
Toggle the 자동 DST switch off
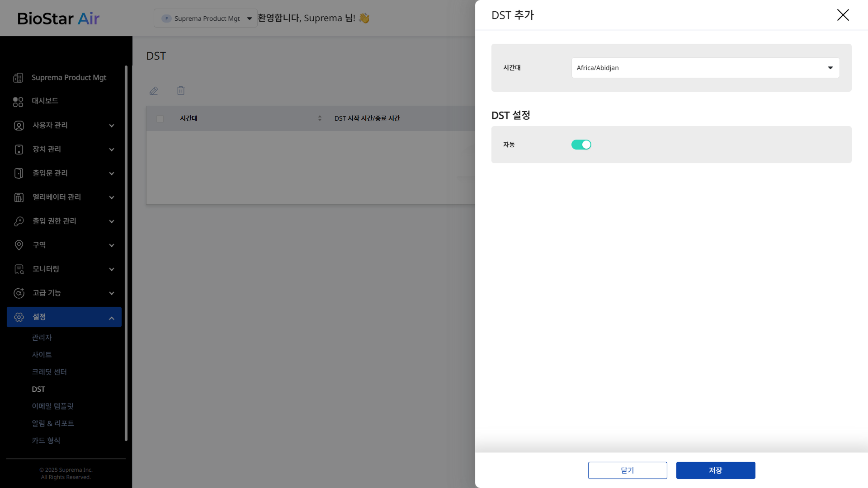[581, 145]
